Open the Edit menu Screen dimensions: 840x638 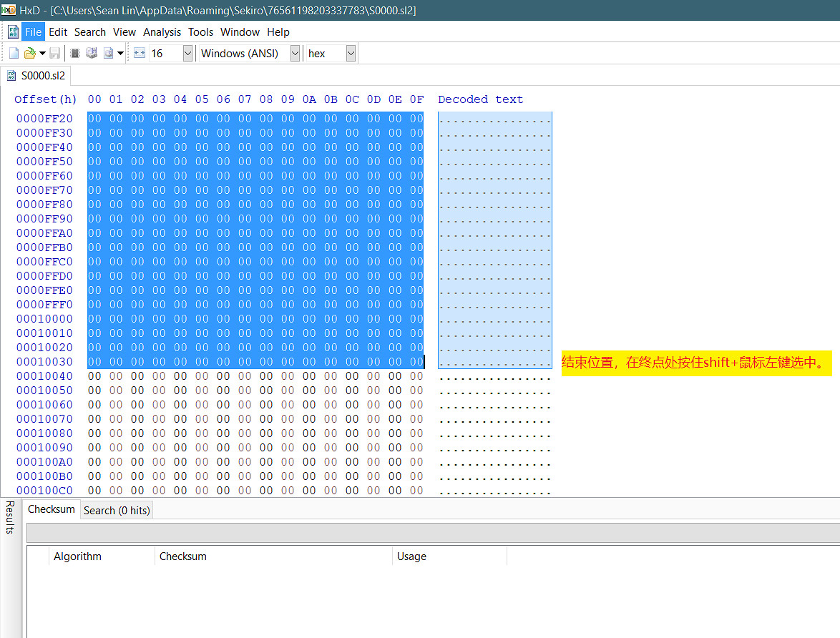(58, 31)
